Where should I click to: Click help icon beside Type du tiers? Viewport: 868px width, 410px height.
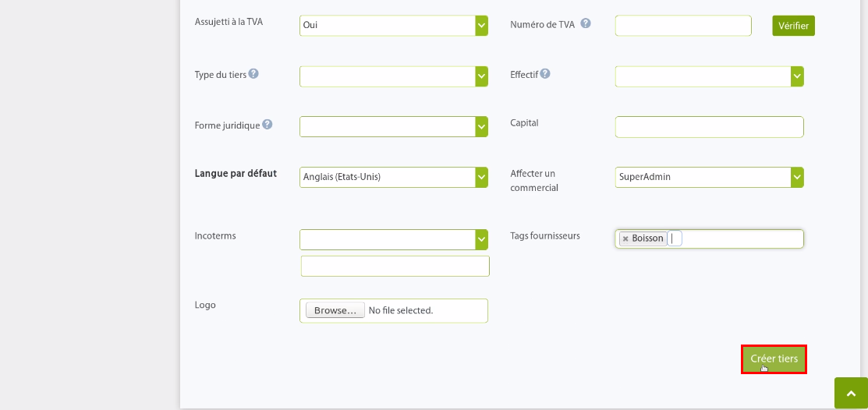coord(253,73)
